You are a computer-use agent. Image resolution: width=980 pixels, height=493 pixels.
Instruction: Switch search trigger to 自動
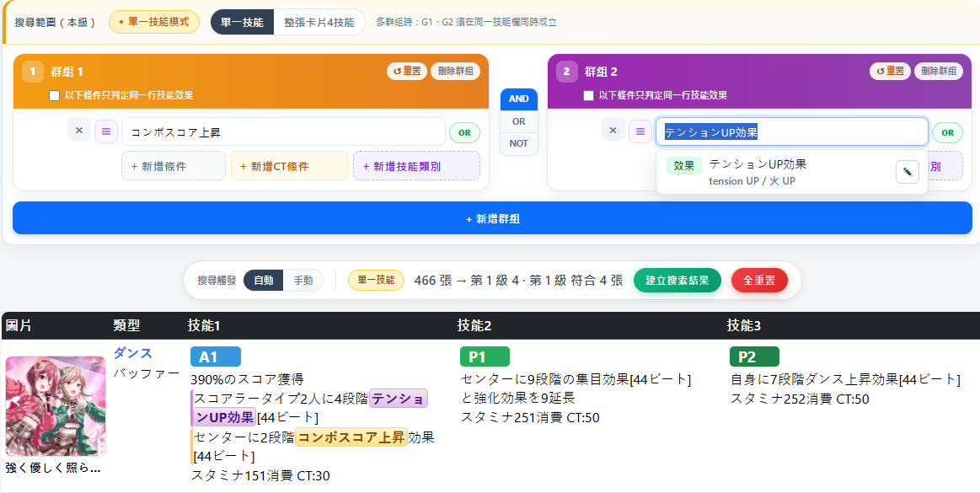263,281
